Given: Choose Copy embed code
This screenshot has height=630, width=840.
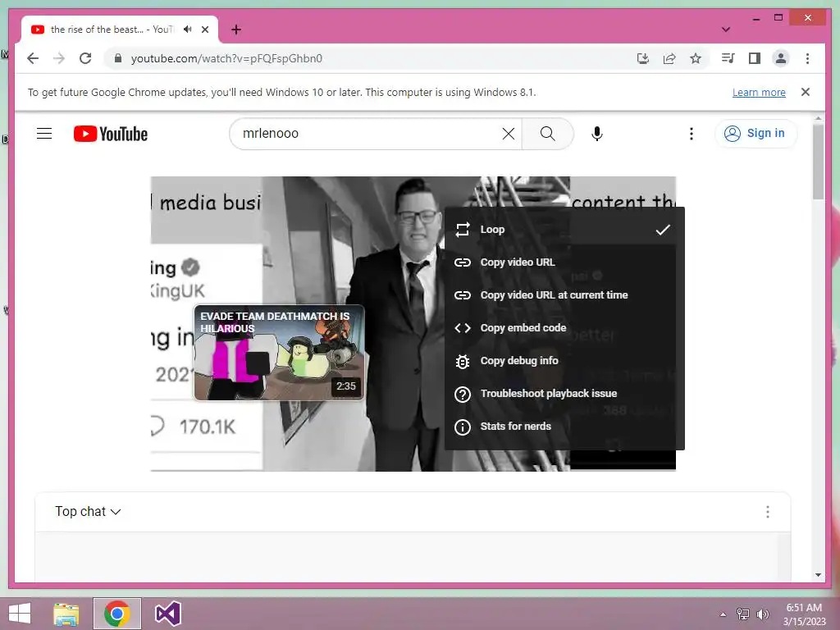Looking at the screenshot, I should pos(564,328).
